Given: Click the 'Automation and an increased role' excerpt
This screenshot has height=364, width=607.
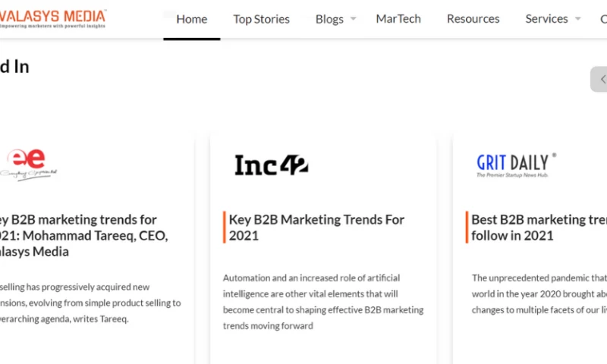Looking at the screenshot, I should tap(322, 302).
